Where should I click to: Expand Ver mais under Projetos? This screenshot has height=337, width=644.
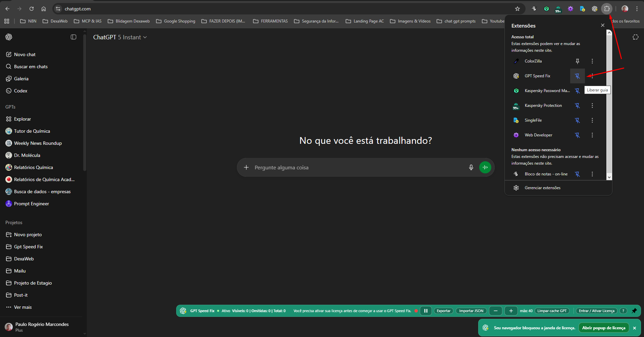point(22,307)
